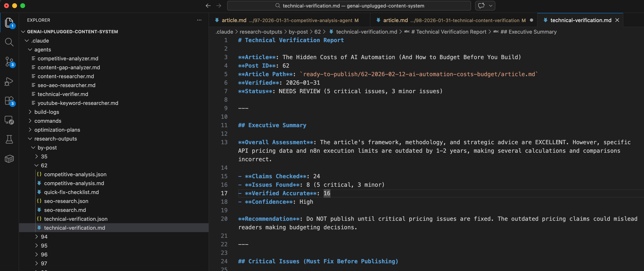Click the title bar command center search field
Viewport: 644px width, 271px height.
point(349,6)
